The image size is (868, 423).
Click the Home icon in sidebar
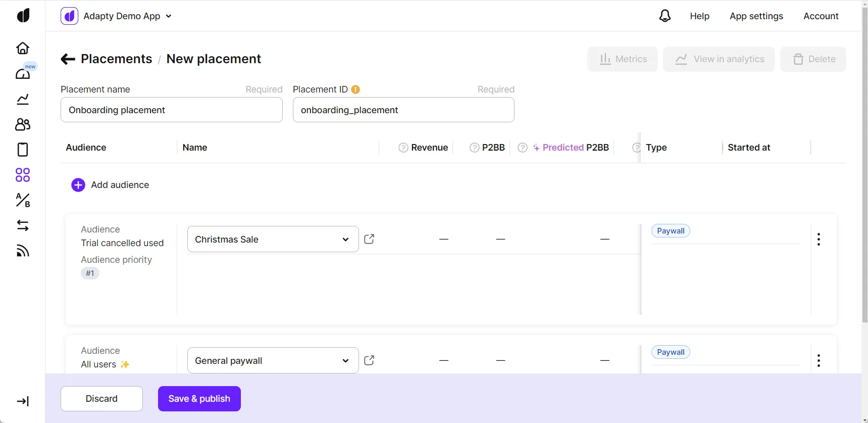[x=23, y=48]
